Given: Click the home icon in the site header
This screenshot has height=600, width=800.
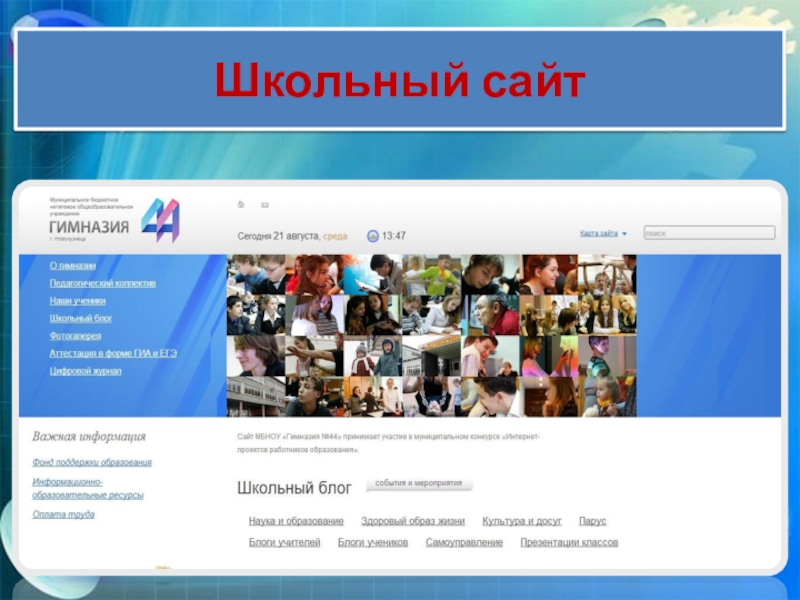Looking at the screenshot, I should tap(241, 205).
